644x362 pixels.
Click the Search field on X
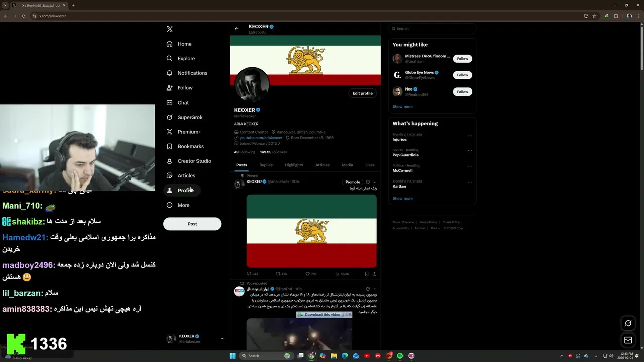(x=432, y=29)
